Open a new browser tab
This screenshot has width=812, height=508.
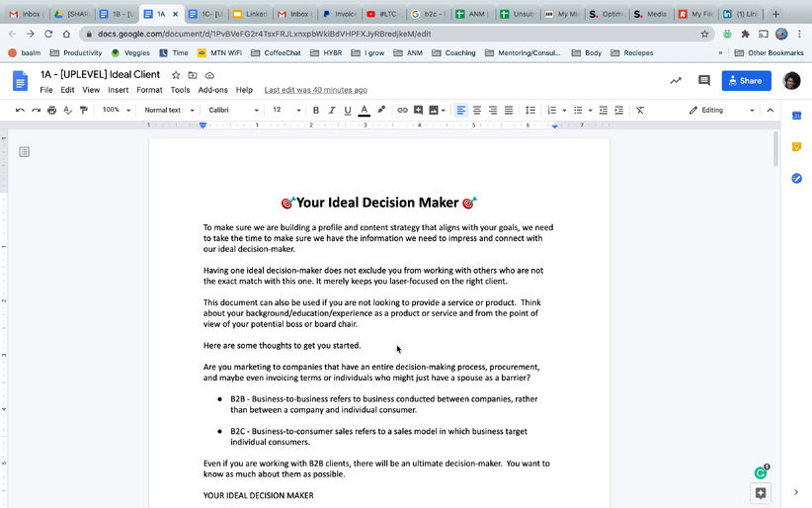click(775, 14)
